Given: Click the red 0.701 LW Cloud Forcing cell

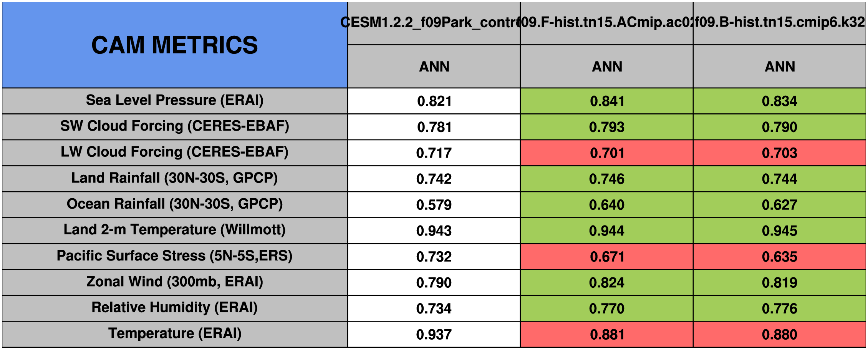Looking at the screenshot, I should click(x=607, y=153).
